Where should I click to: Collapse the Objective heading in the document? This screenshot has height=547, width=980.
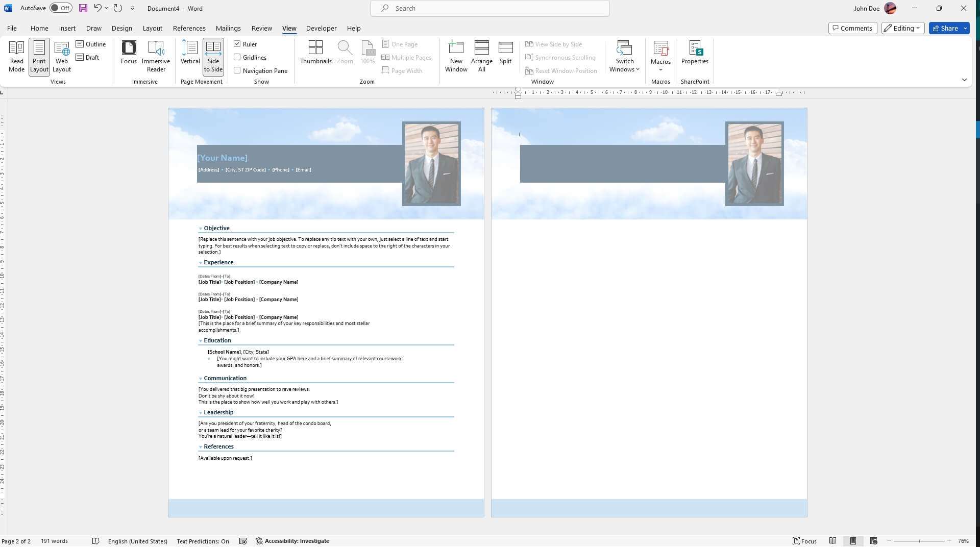pyautogui.click(x=200, y=229)
